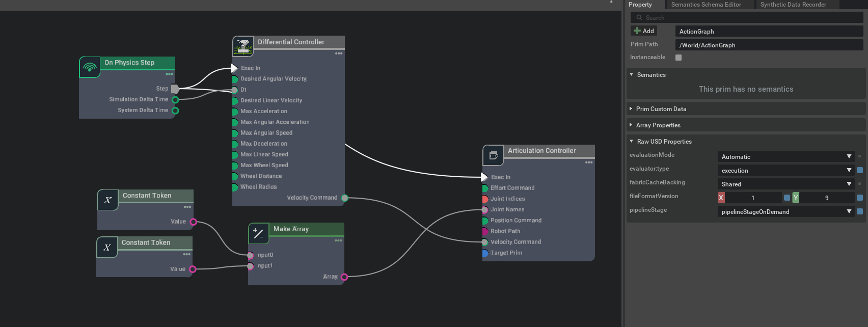The image size is (868, 327).
Task: Open the Differential Controller three-dots menu
Action: [x=339, y=53]
